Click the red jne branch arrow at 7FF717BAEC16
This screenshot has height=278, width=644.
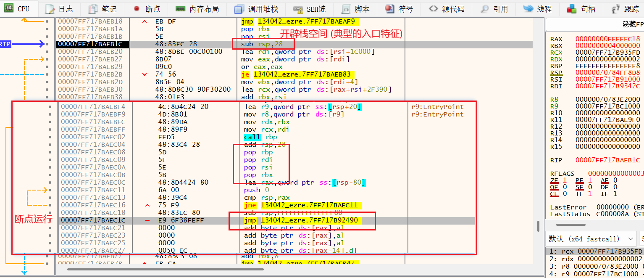pyautogui.click(x=147, y=205)
